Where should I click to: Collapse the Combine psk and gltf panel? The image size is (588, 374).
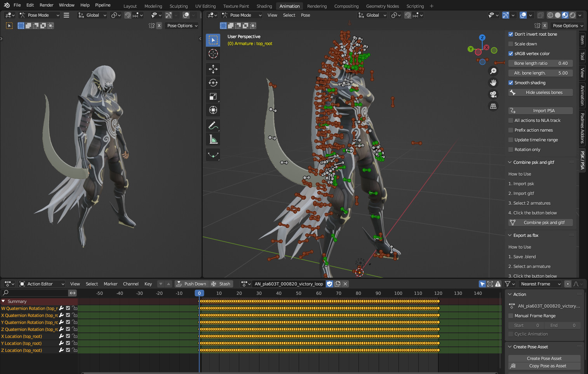click(510, 162)
